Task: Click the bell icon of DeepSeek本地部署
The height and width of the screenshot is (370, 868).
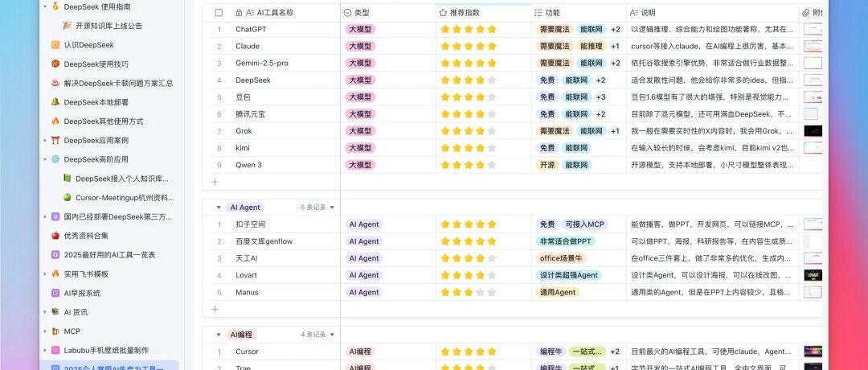Action: (55, 102)
